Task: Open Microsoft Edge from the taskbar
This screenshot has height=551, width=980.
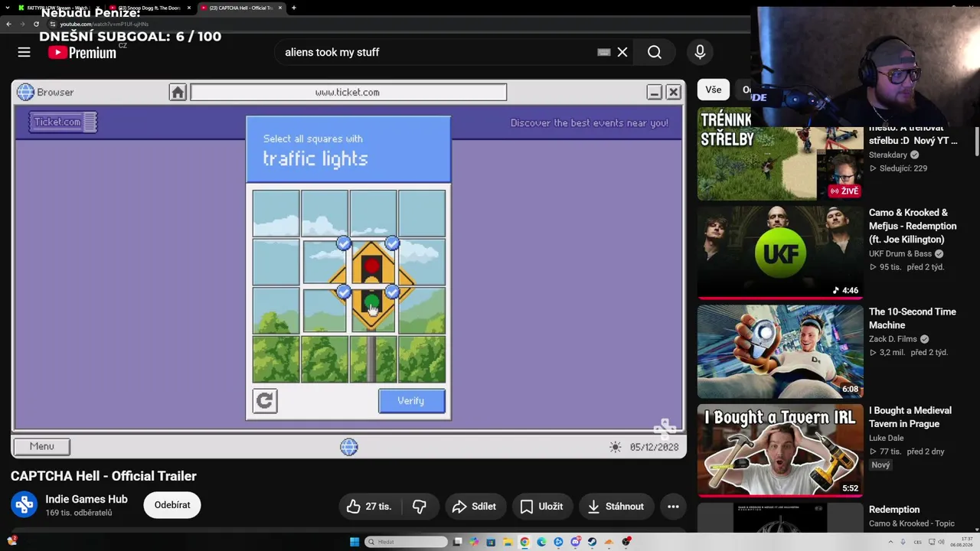Action: click(x=541, y=542)
